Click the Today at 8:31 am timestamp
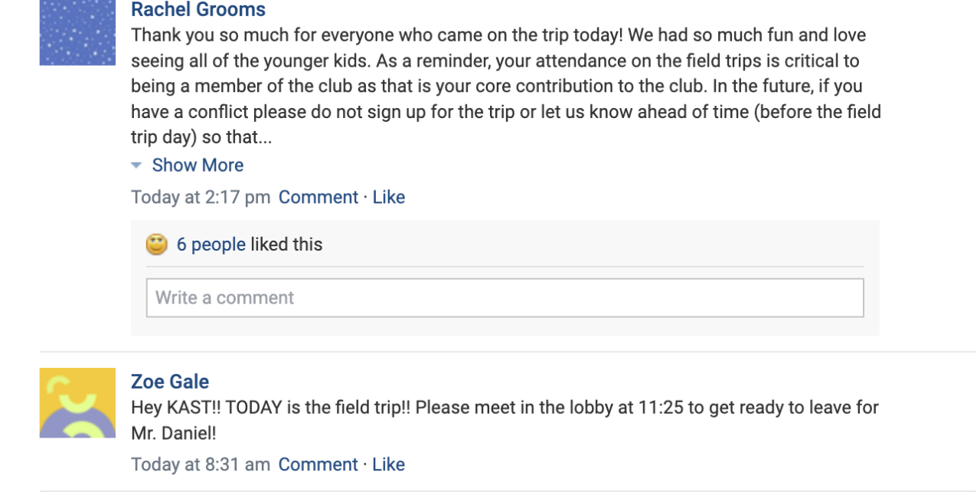The height and width of the screenshot is (492, 980). [x=201, y=464]
